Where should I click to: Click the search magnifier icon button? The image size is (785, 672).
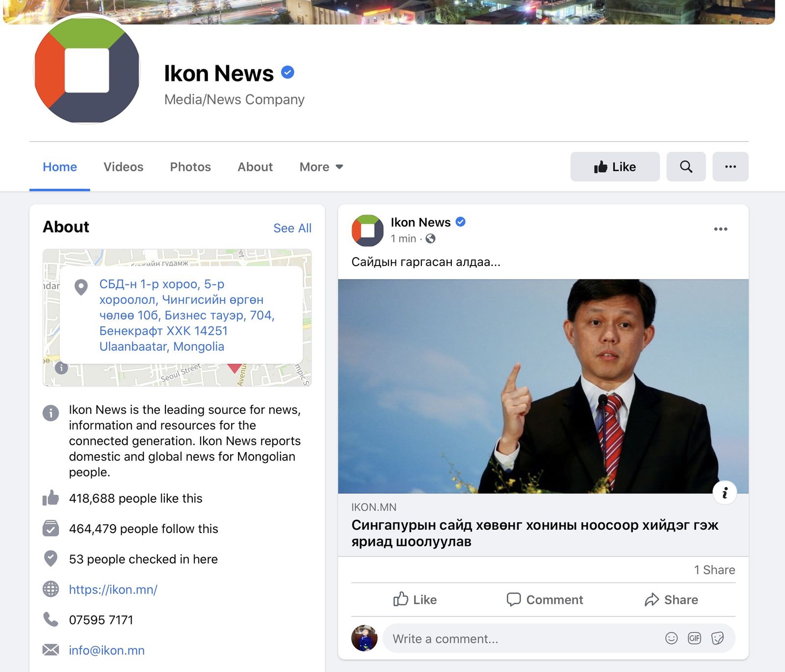coord(686,167)
